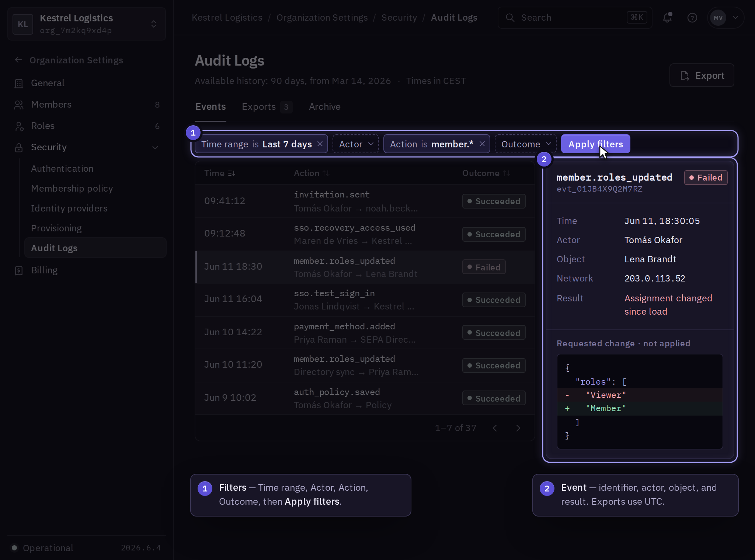The height and width of the screenshot is (560, 755).
Task: Open the Kestrel Logistics organization switcher
Action: click(87, 24)
